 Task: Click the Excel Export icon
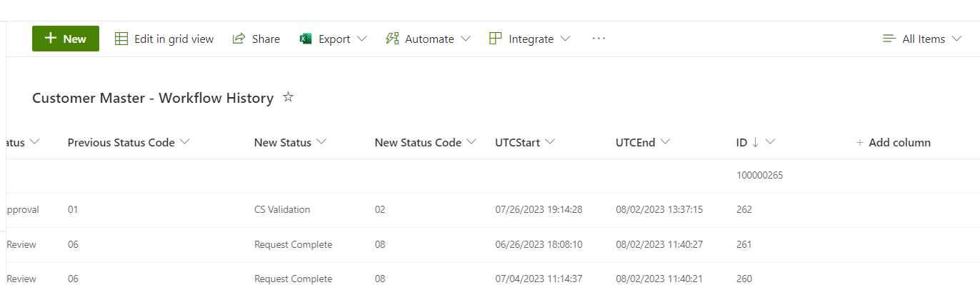point(306,39)
